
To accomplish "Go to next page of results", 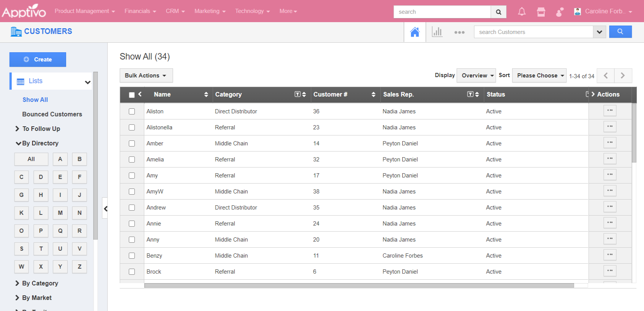I will click(x=623, y=76).
